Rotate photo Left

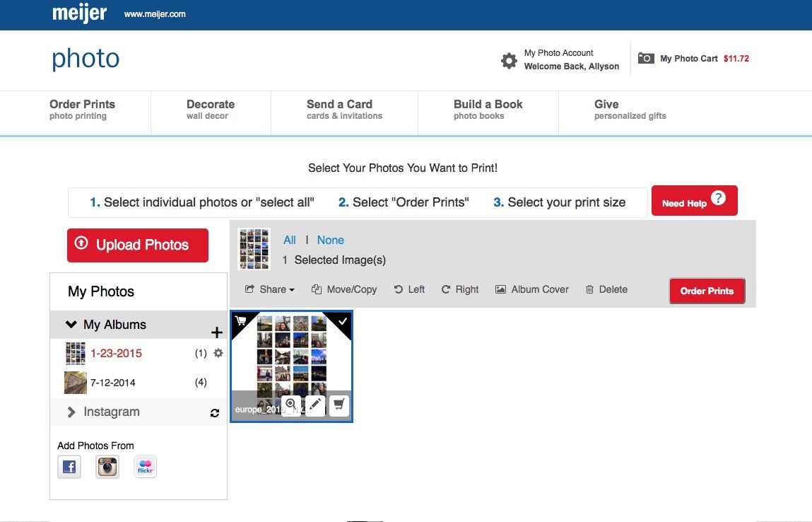pos(409,289)
